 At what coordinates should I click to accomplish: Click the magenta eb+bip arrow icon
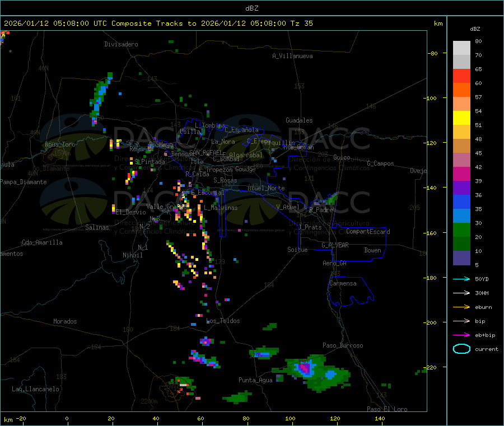[461, 335]
